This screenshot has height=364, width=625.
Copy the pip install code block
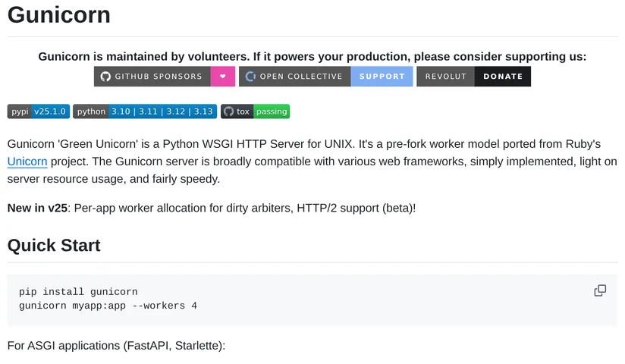[600, 290]
